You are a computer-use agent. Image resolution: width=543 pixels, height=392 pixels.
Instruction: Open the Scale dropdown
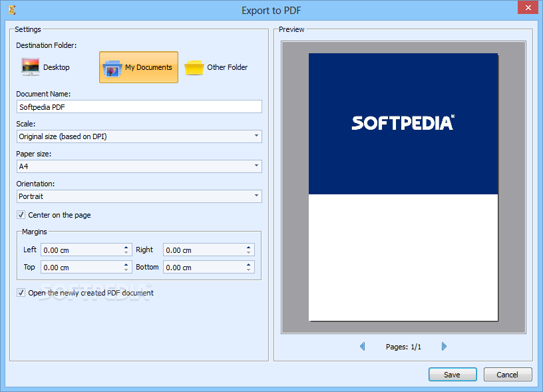coord(139,136)
